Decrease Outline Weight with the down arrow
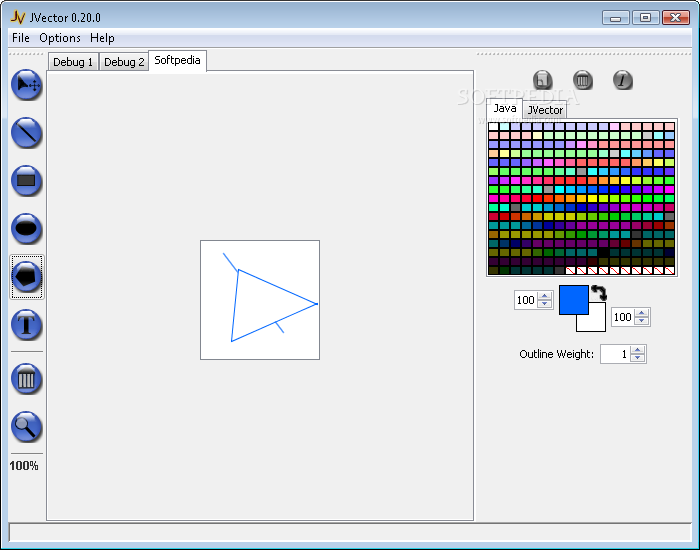700x550 pixels. click(x=638, y=358)
